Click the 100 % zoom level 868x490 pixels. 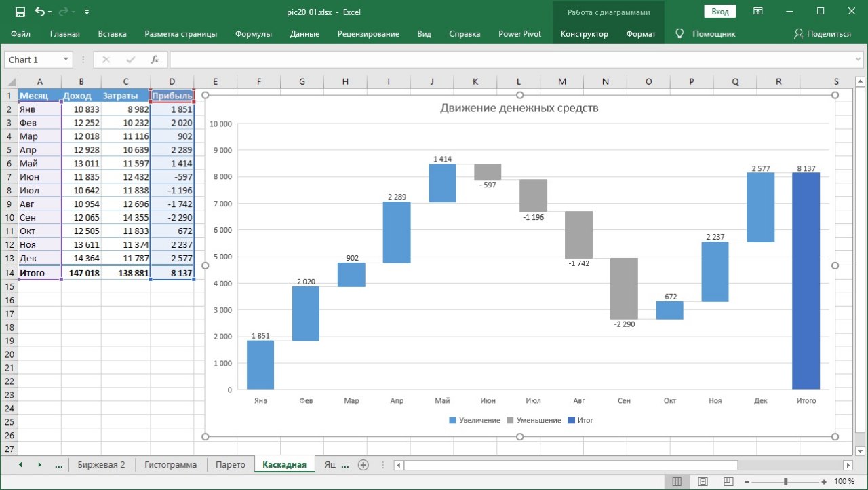click(x=844, y=481)
